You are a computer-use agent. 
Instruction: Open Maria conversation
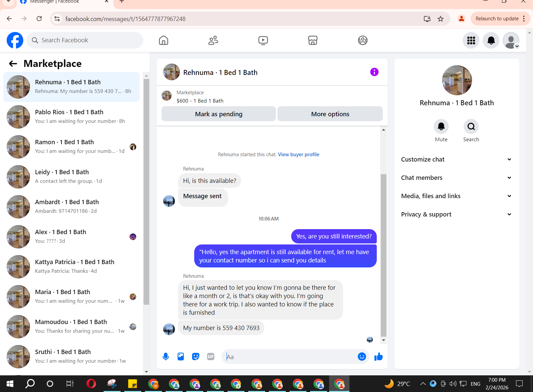click(71, 296)
